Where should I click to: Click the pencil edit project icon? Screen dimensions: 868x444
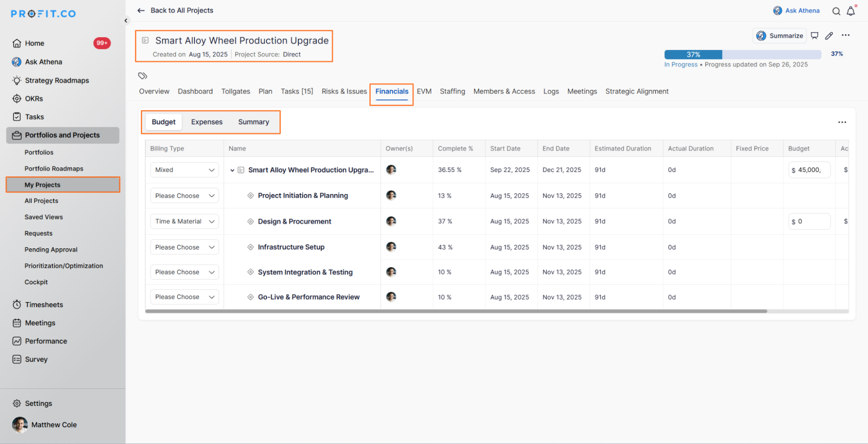coord(829,36)
